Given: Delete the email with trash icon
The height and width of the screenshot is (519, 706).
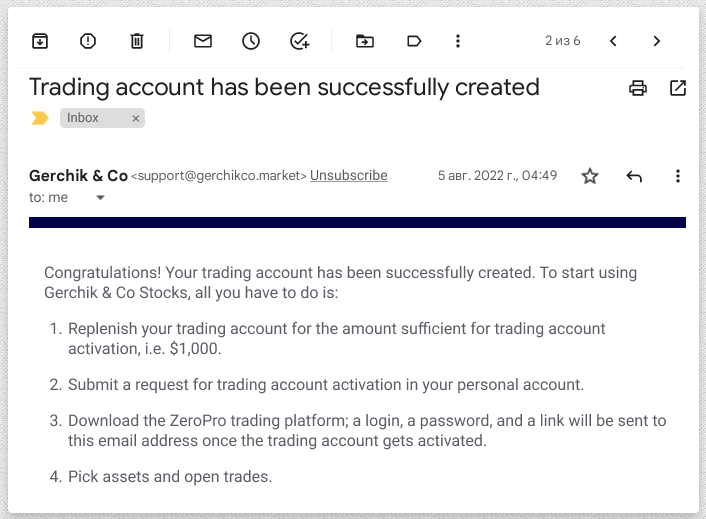Looking at the screenshot, I should (x=137, y=41).
